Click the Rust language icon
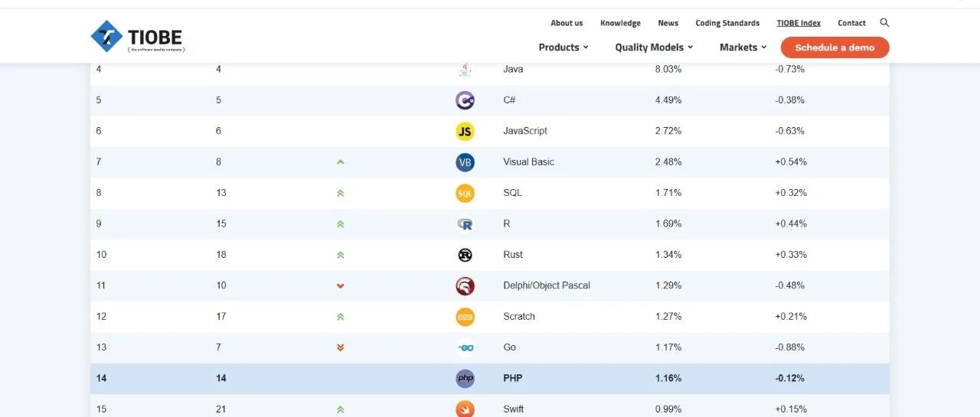This screenshot has width=980, height=417. point(465,255)
